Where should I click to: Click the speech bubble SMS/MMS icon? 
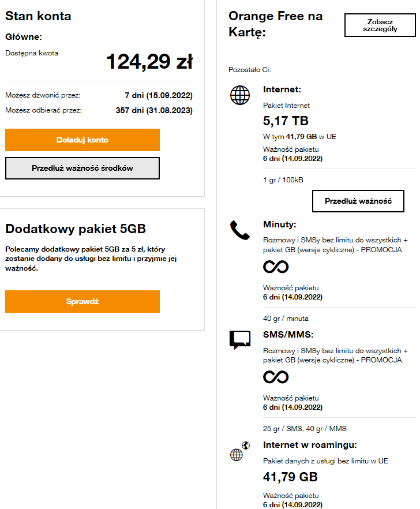click(240, 340)
